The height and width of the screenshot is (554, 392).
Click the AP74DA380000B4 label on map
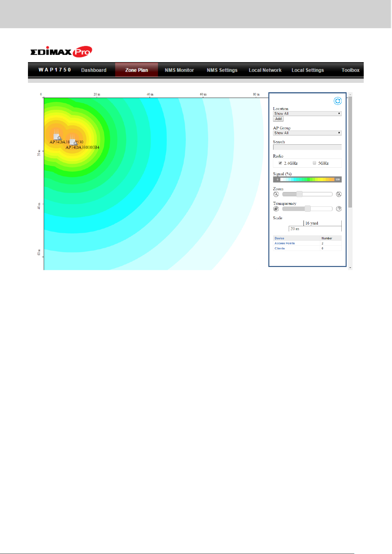pyautogui.click(x=82, y=147)
